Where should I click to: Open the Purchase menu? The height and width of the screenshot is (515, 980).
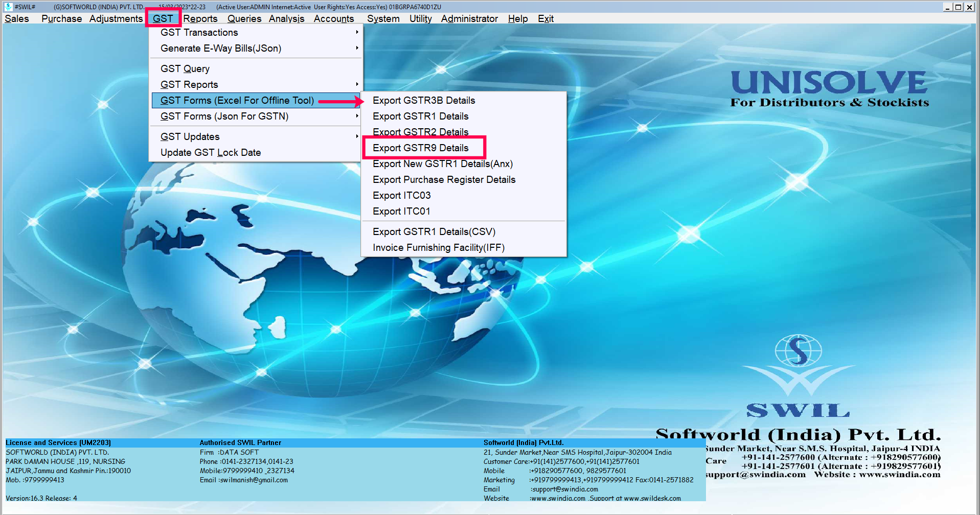pyautogui.click(x=61, y=18)
